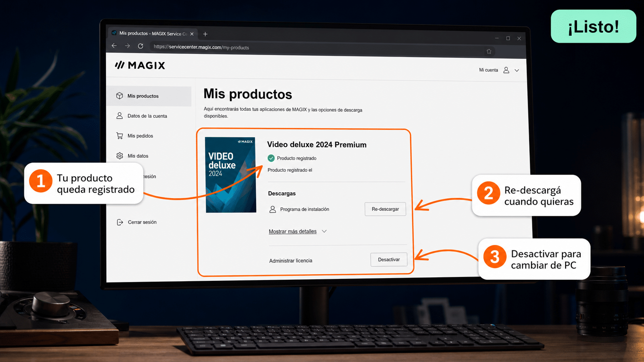Reload the page with the refresh icon
Viewport: 644px width, 362px height.
pyautogui.click(x=141, y=46)
